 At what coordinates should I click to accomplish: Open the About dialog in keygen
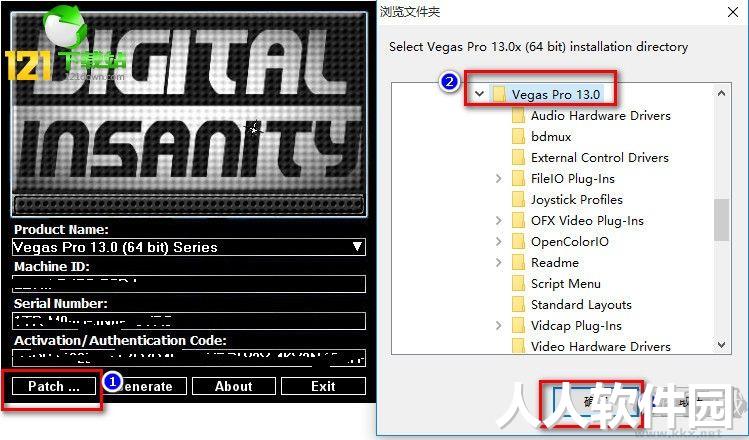coord(234,386)
